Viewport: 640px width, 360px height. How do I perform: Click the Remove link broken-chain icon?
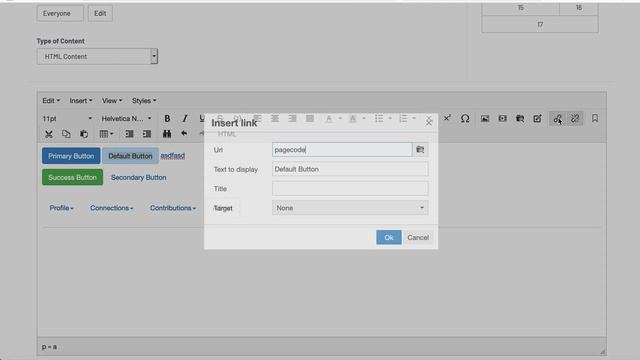(x=575, y=119)
